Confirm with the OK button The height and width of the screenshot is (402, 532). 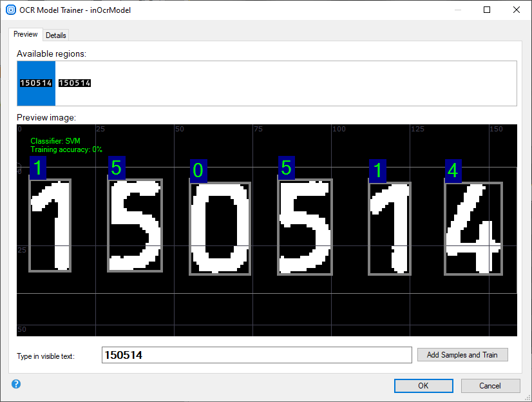(x=423, y=386)
